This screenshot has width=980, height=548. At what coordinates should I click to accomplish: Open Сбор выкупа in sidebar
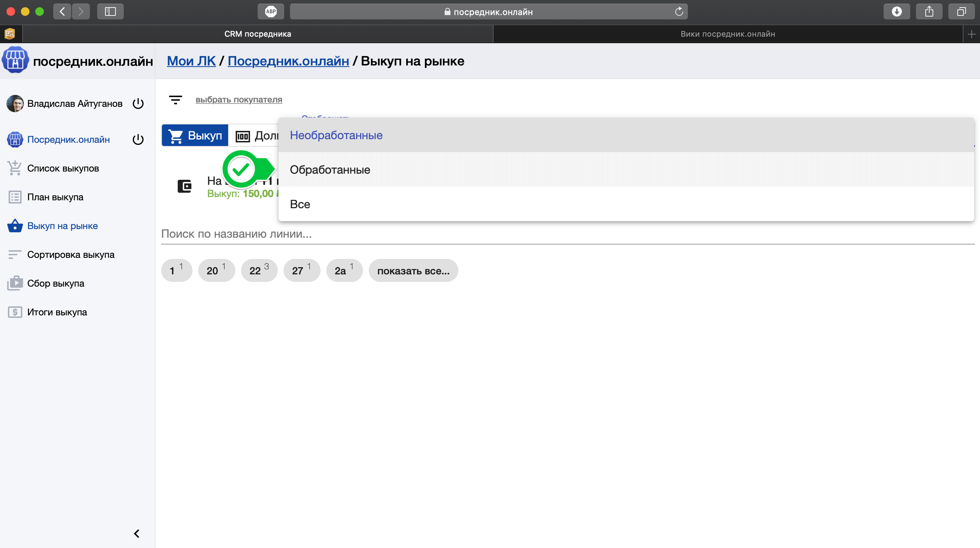click(x=55, y=283)
